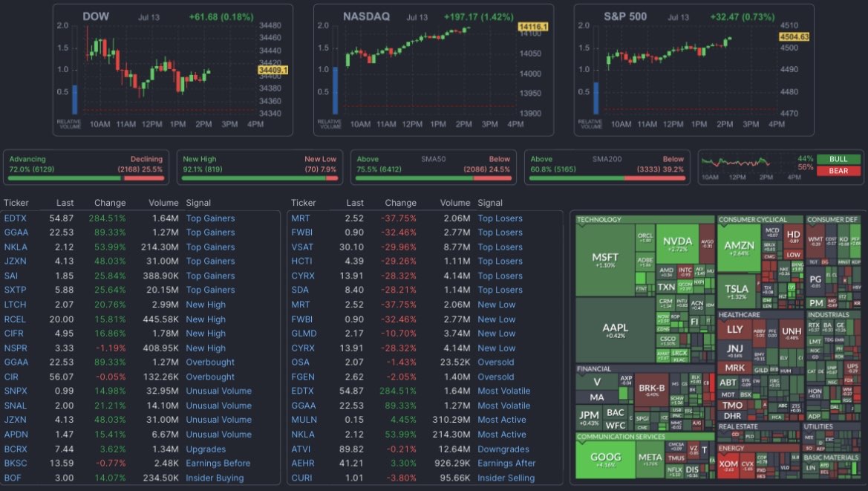Open ticker GLMD quote page
Viewport: 868px width, 491px height.
pos(304,334)
